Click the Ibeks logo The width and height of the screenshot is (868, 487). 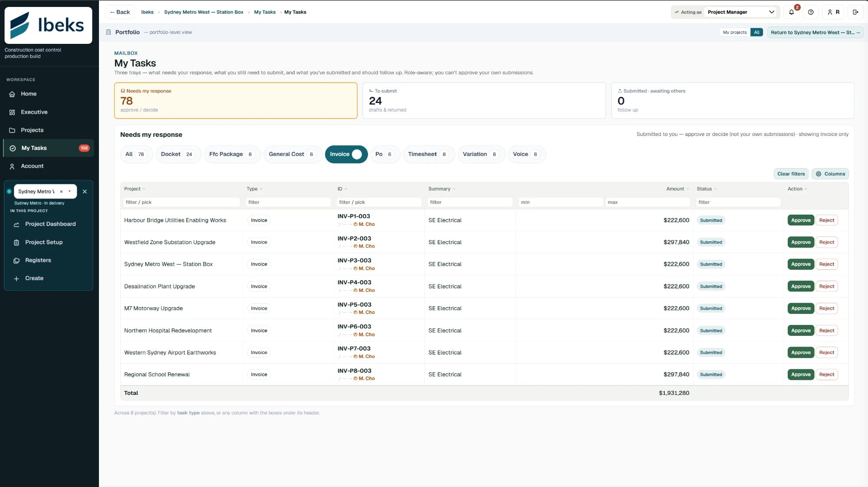coord(48,25)
